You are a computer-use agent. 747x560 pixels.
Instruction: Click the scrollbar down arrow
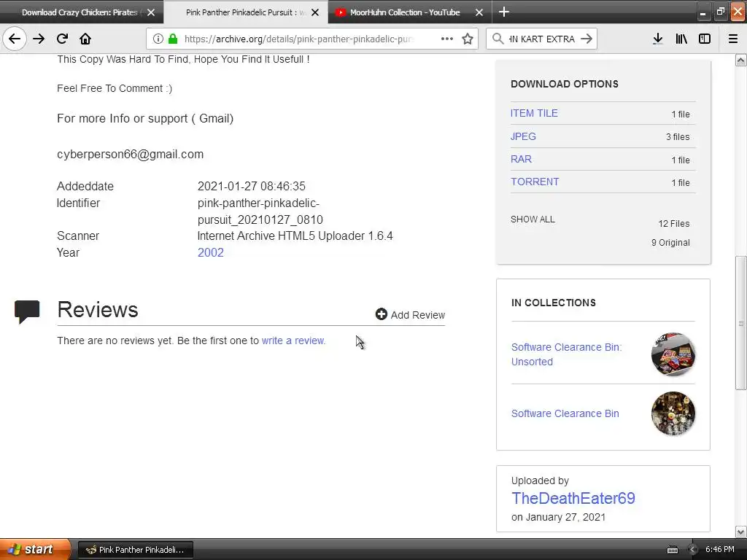(x=740, y=532)
